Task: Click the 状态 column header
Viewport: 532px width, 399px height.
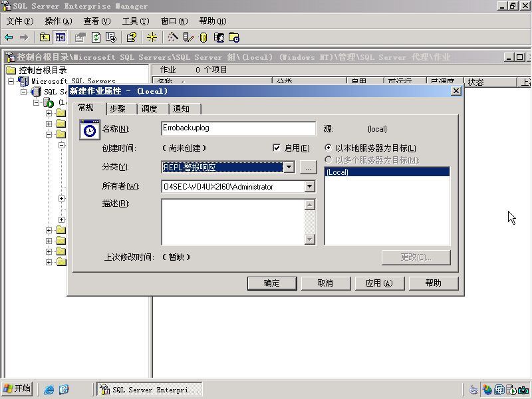Action: click(x=489, y=82)
